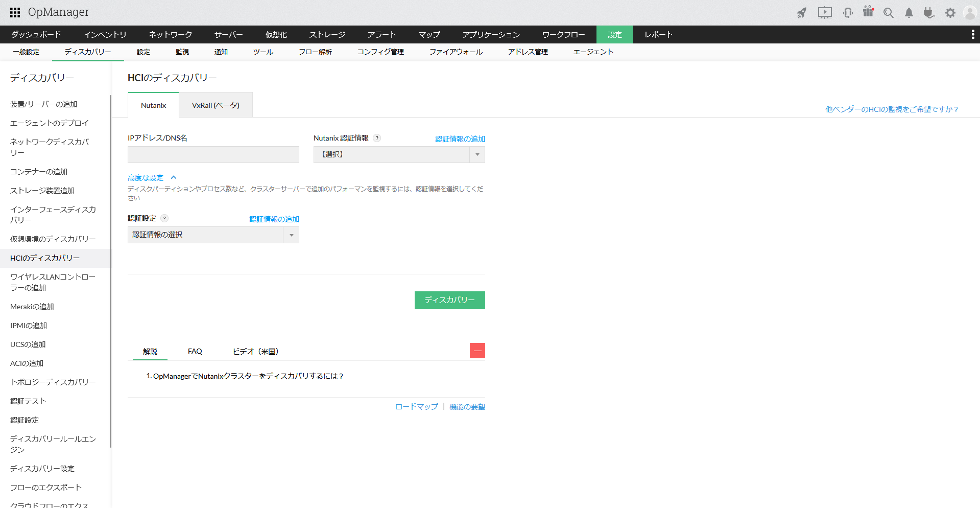Image resolution: width=980 pixels, height=508 pixels.
Task: Open the 仮想化 menu
Action: 276,34
